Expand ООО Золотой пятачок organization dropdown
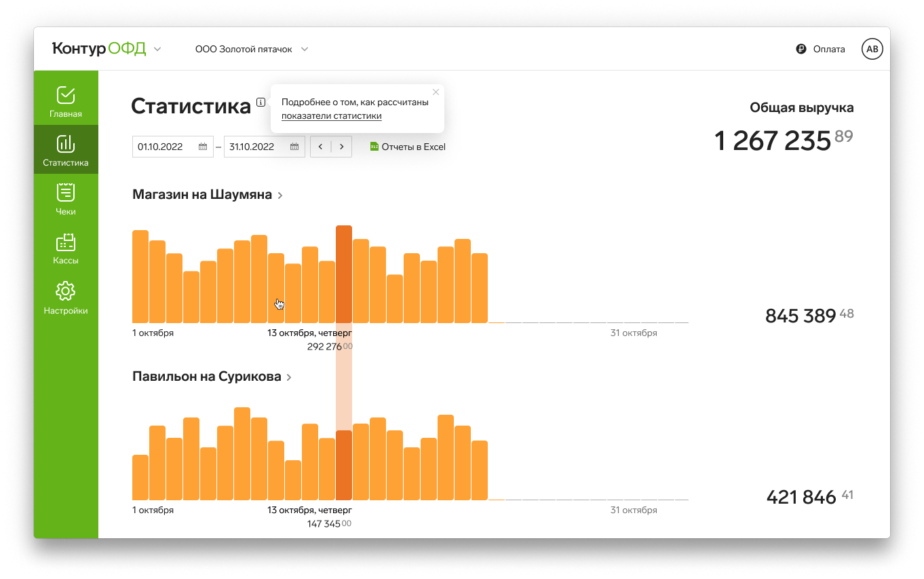 (252, 49)
